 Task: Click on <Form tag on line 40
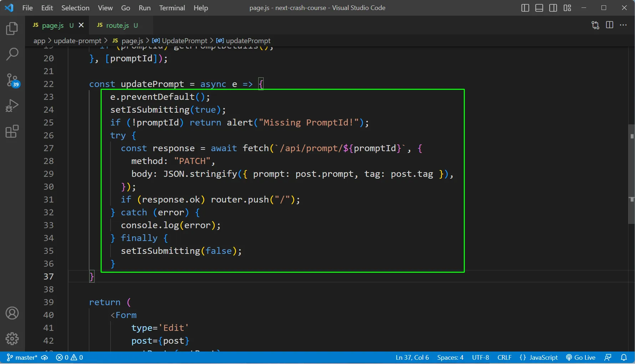point(123,315)
